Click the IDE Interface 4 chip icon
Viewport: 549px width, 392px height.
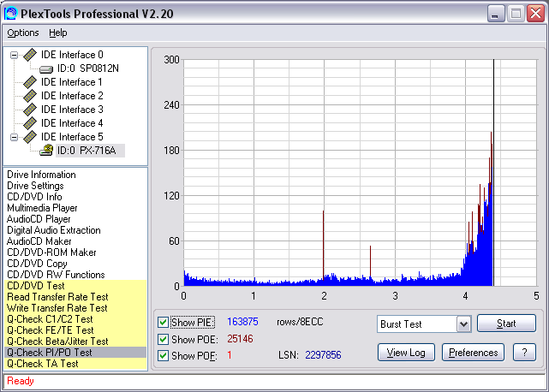[x=30, y=123]
